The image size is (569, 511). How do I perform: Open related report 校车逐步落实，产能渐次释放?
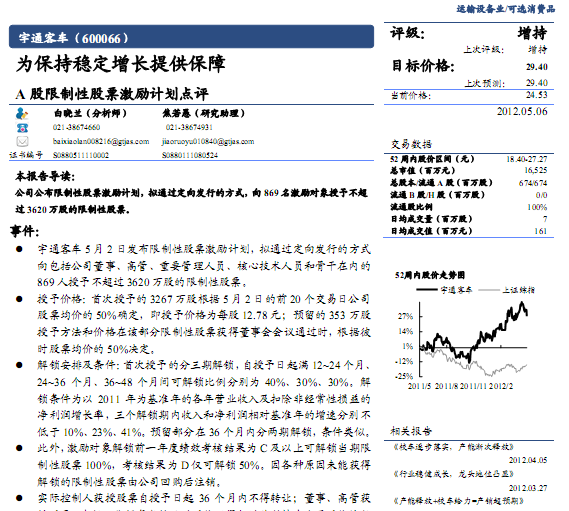454,447
